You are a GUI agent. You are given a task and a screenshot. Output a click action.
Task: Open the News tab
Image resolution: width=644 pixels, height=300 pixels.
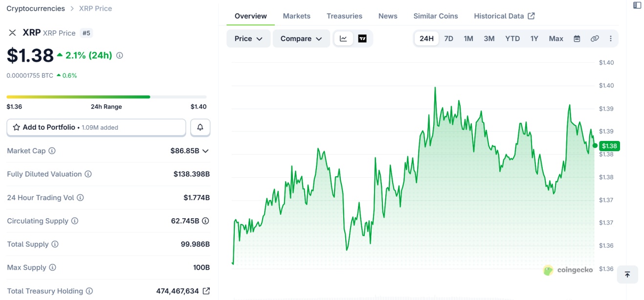[x=388, y=16]
